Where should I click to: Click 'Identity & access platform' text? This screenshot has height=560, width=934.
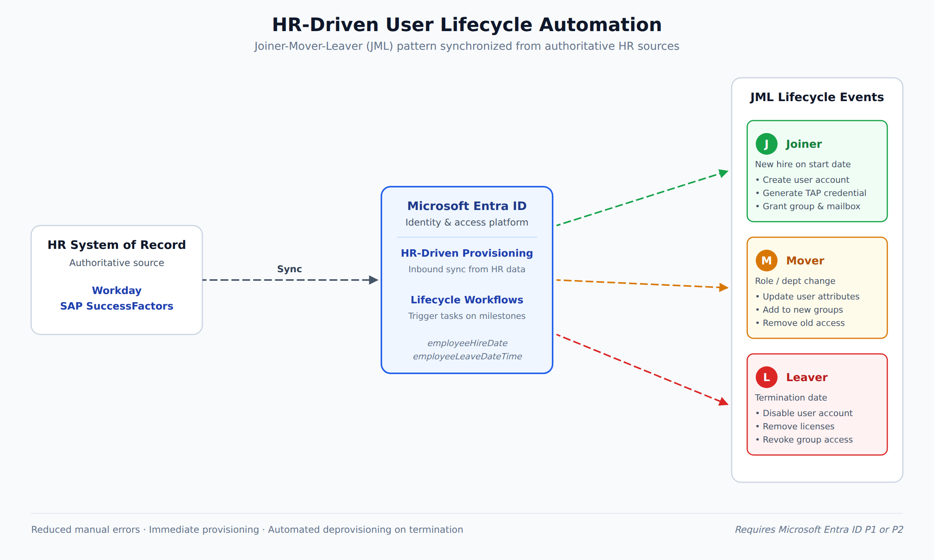coord(467,222)
